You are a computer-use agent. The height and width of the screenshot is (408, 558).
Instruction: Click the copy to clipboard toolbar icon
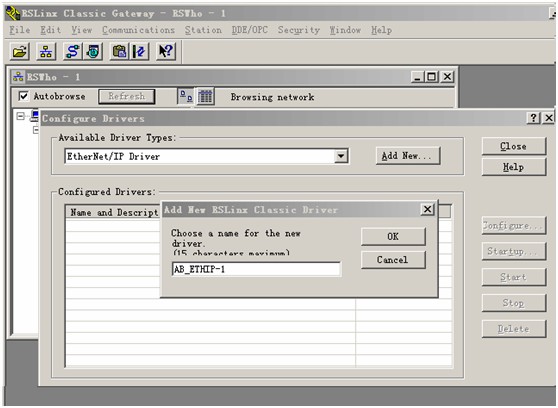click(x=120, y=52)
